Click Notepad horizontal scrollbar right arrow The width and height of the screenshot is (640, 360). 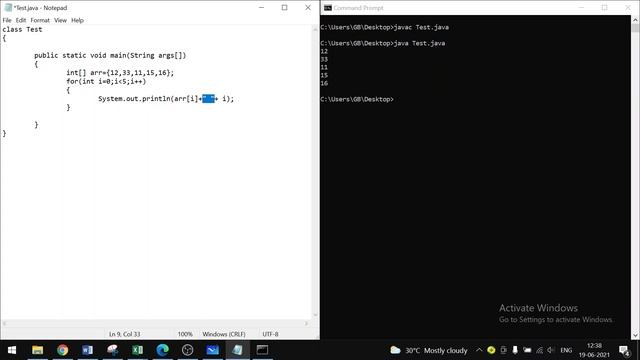click(307, 323)
